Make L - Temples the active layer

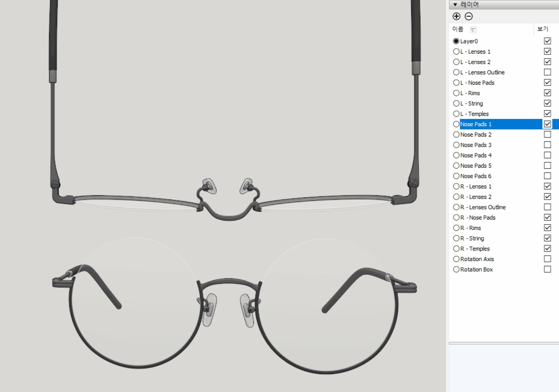(x=456, y=113)
